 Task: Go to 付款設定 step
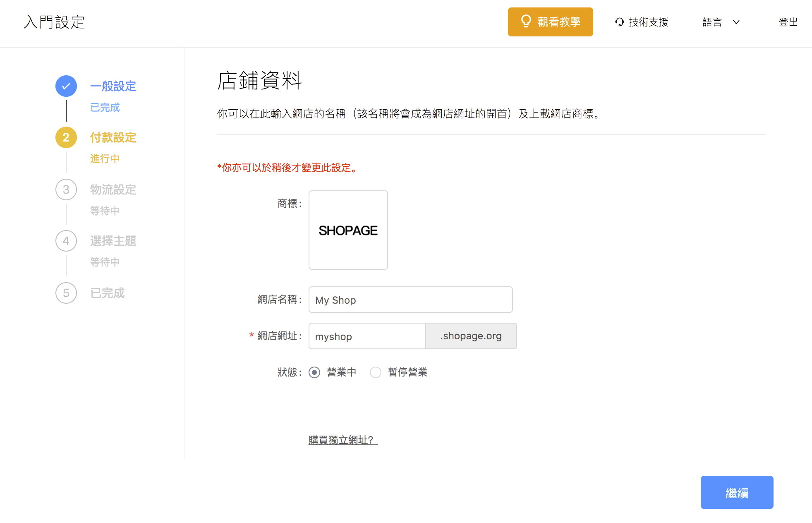point(113,137)
